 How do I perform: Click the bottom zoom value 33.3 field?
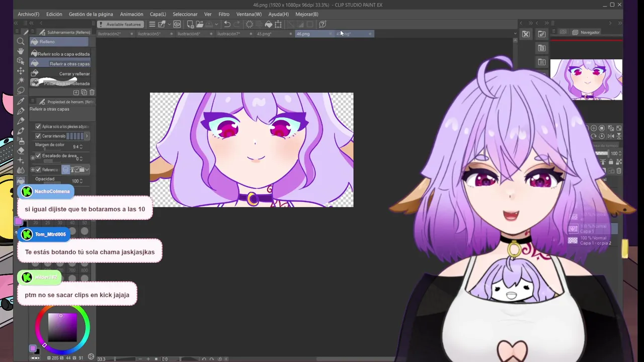(102, 359)
